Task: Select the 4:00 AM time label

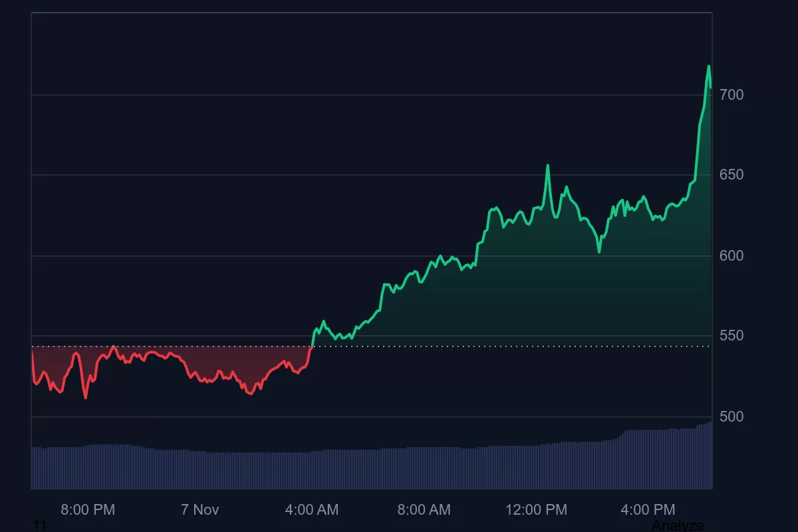Action: click(x=313, y=510)
